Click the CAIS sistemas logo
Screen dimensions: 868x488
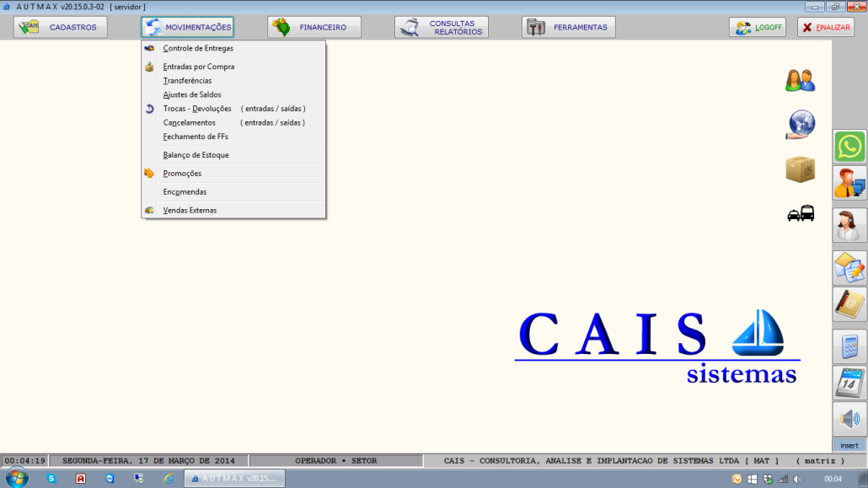[657, 346]
